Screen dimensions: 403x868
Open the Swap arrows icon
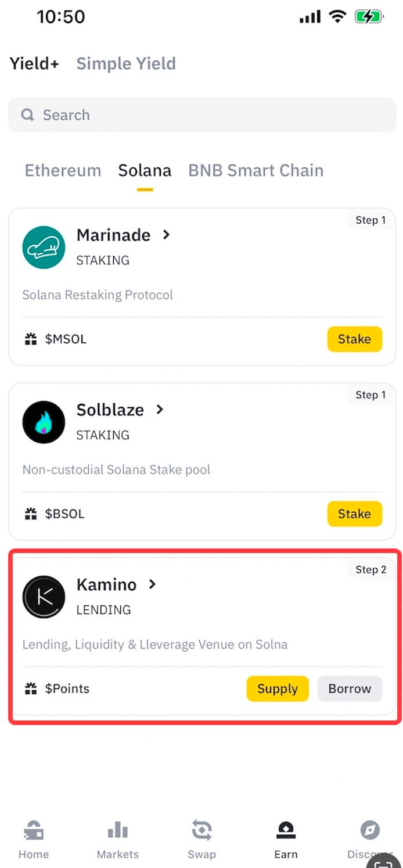click(x=201, y=831)
